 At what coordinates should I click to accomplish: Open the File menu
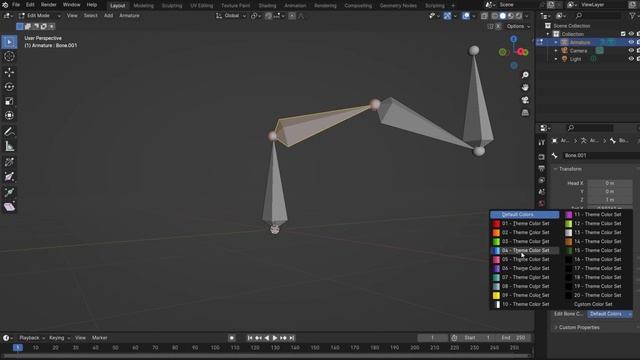[x=16, y=4]
